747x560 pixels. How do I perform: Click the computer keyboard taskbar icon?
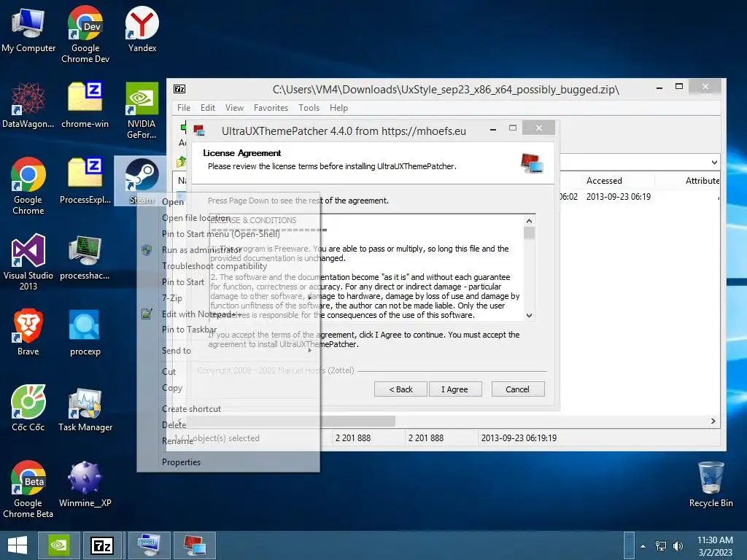click(148, 545)
